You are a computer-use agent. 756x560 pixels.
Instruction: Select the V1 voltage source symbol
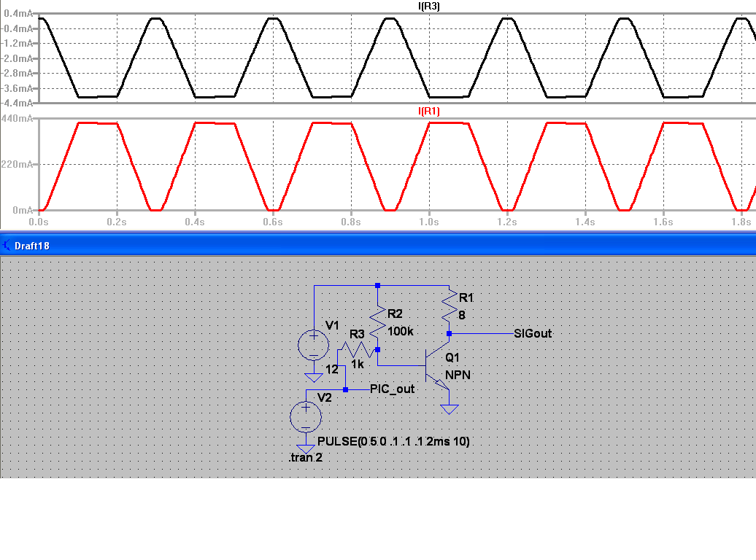[x=313, y=345]
